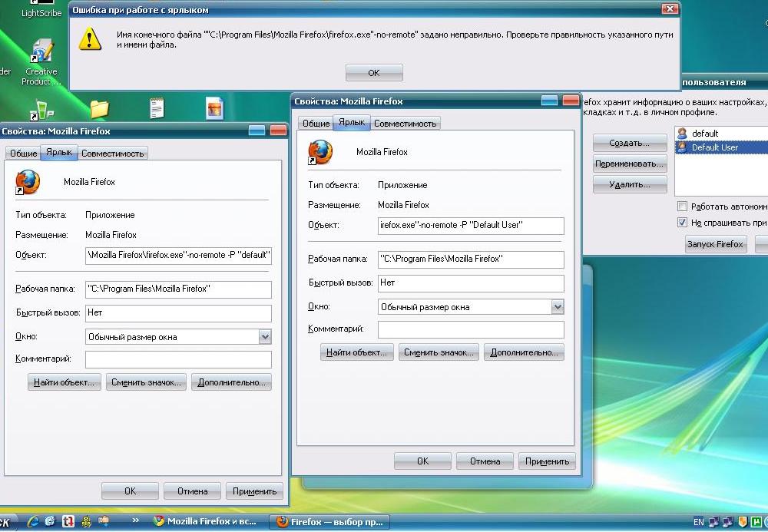
Task: Click "Сменить значок..." in the right properties window
Action: tap(439, 352)
